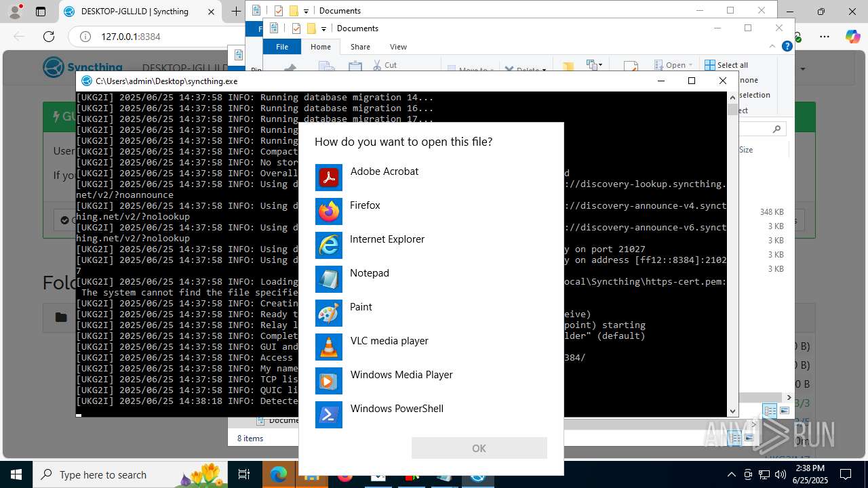868x488 pixels.
Task: Open Quick Access Toolbar dropdown in back Documents window
Action: click(x=307, y=10)
